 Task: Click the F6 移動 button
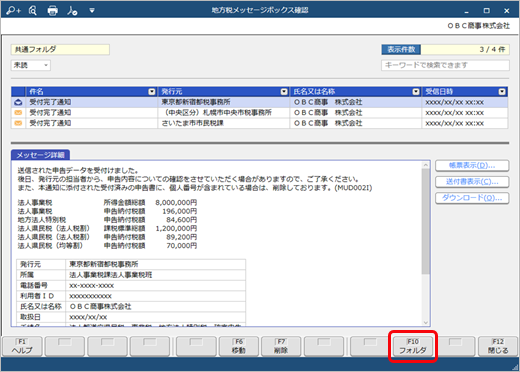(x=239, y=347)
